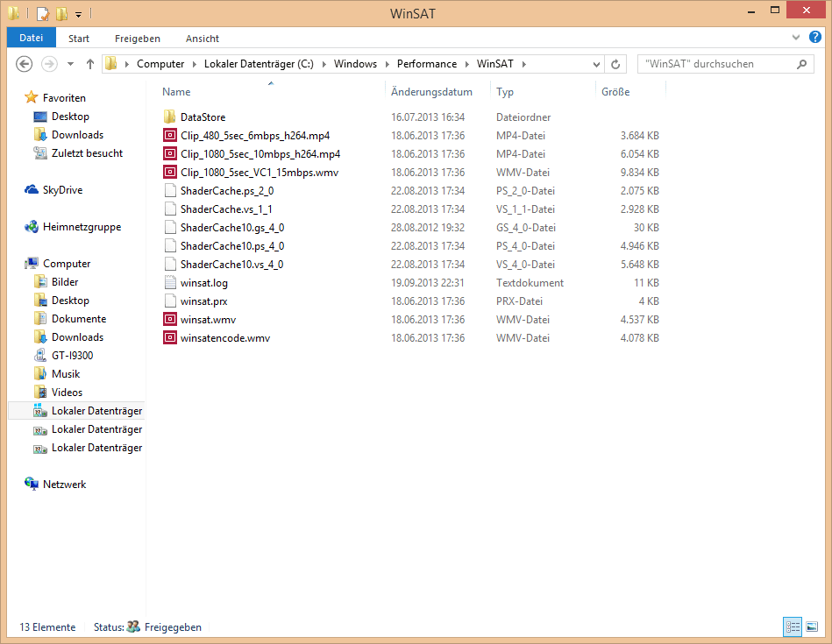Click the GT-I9300 device icon
The image size is (832, 644).
[x=40, y=356]
